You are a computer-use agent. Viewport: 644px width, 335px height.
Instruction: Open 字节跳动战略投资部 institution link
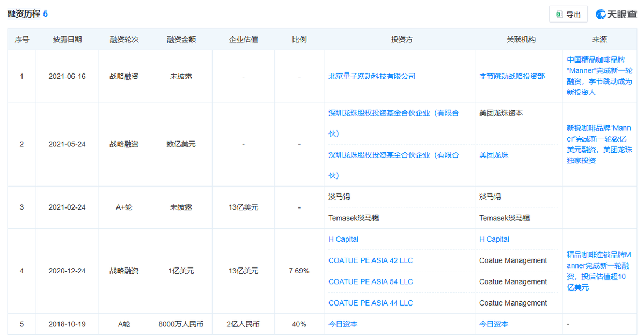tap(512, 76)
